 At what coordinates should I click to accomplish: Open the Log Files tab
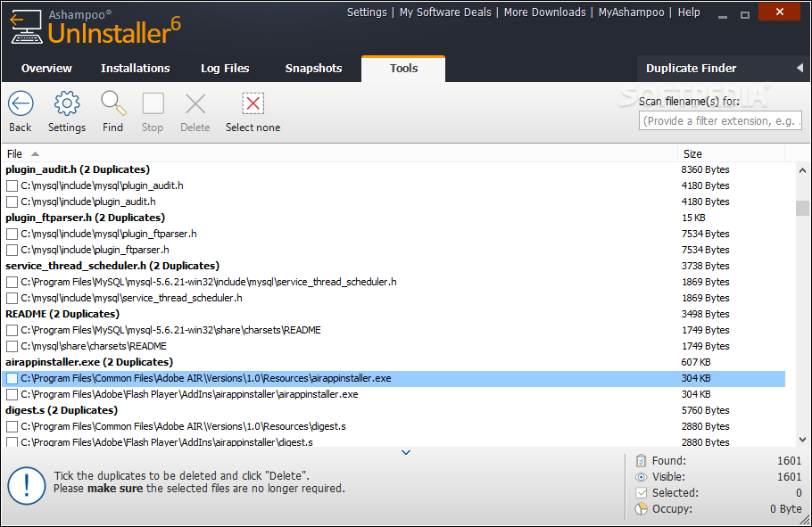coord(225,69)
